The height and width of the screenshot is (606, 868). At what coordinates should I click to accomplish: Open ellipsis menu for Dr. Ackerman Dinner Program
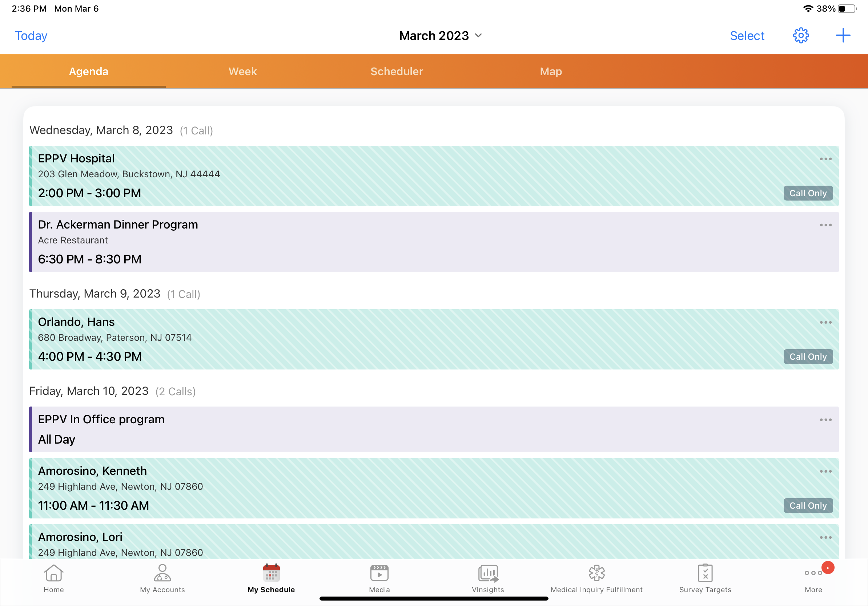coord(825,225)
